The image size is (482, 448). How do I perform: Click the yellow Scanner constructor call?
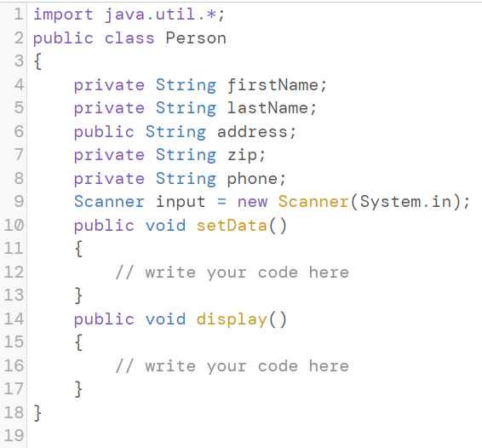pyautogui.click(x=313, y=202)
